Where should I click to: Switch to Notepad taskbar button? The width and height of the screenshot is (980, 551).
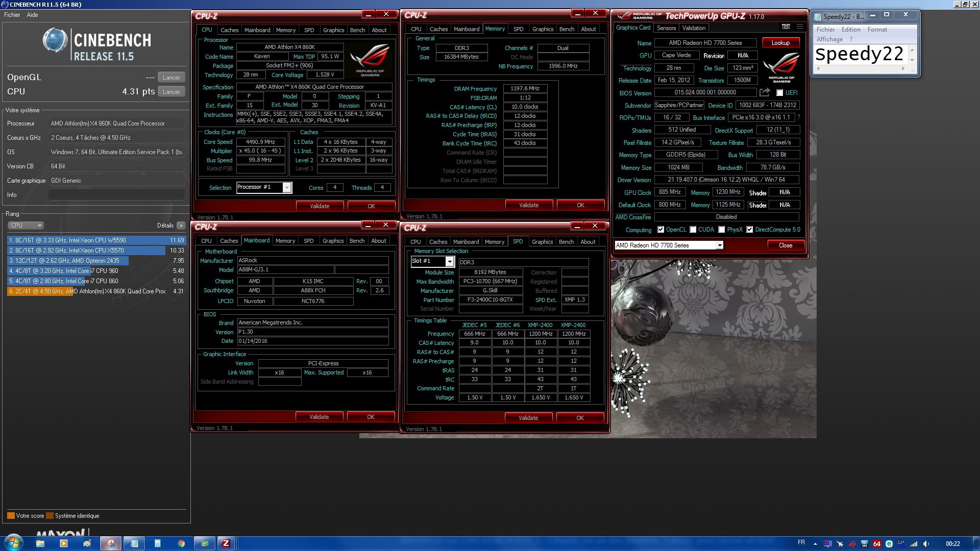(134, 543)
